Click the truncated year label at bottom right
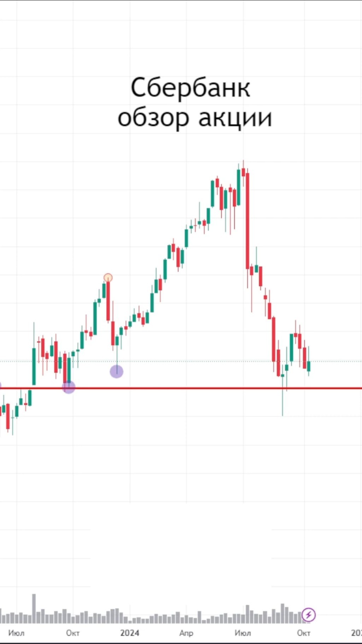This screenshot has width=362, height=644. tap(356, 633)
